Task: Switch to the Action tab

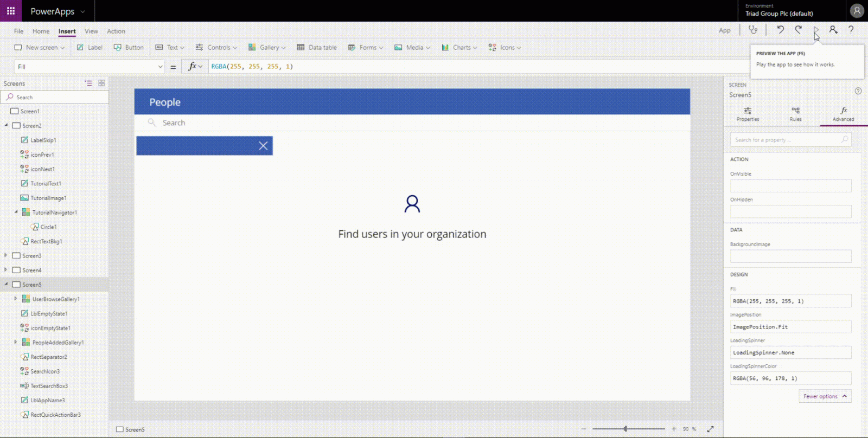Action: coord(116,31)
